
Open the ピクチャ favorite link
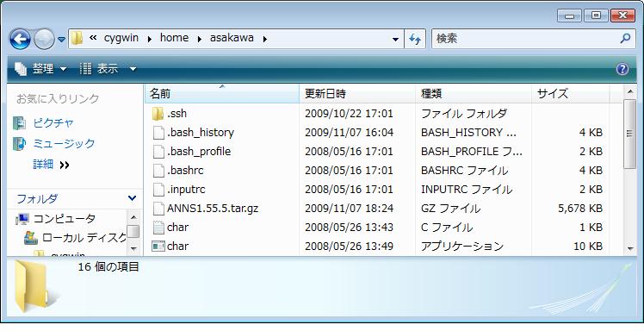coord(53,123)
